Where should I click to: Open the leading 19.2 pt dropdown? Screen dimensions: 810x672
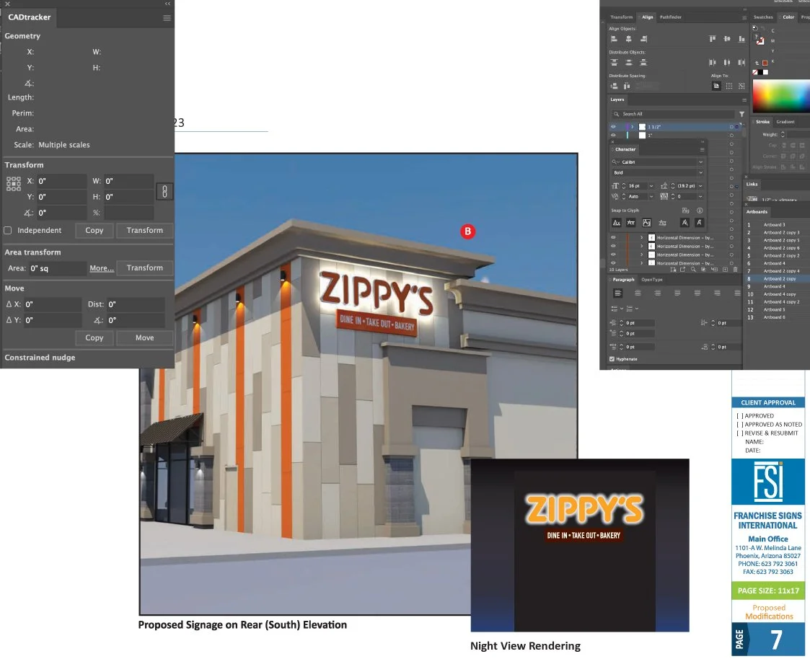(700, 186)
